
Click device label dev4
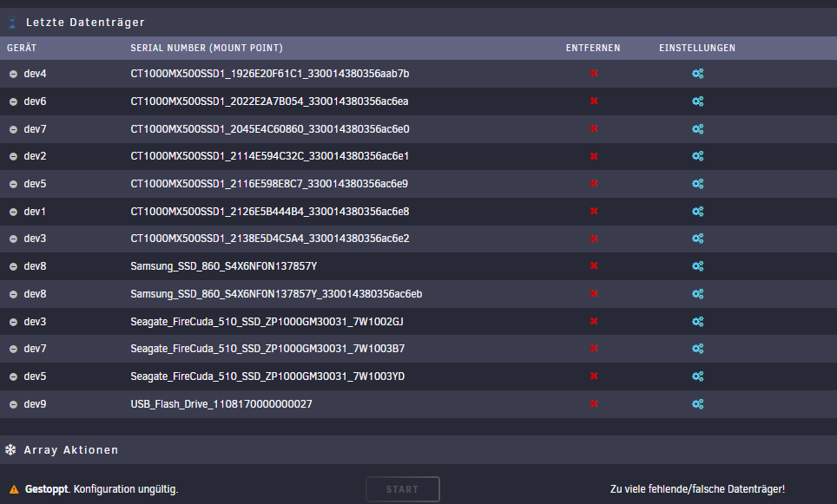pyautogui.click(x=35, y=74)
